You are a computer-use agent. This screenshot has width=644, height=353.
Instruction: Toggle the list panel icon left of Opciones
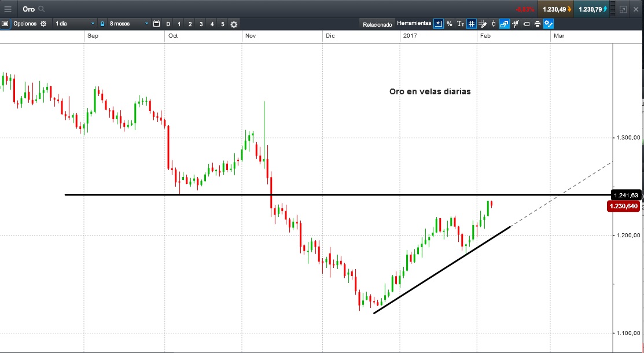(5, 24)
